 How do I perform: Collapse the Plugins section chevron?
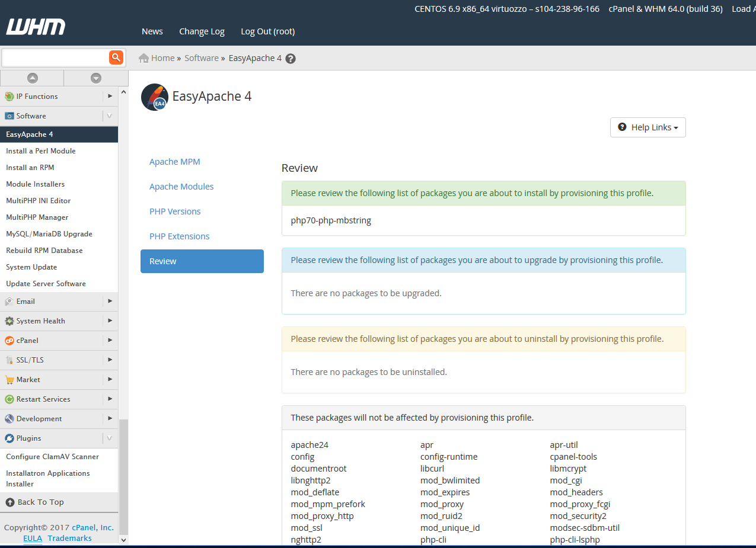[x=110, y=438]
